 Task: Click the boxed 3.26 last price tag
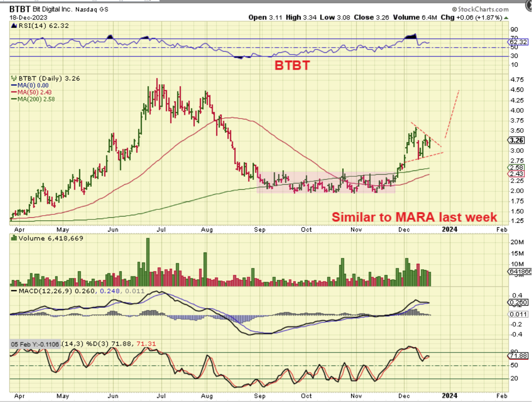(x=517, y=140)
